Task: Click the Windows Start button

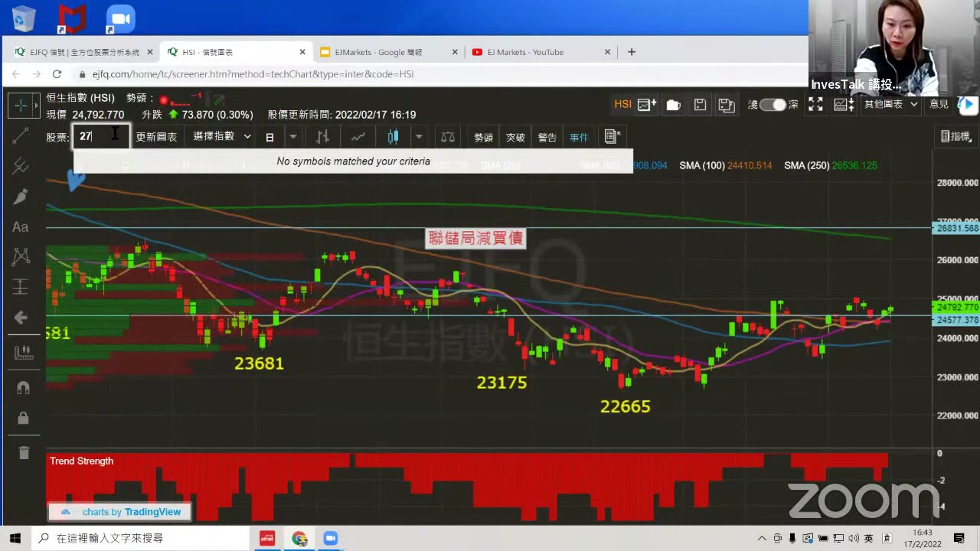Action: pyautogui.click(x=15, y=538)
